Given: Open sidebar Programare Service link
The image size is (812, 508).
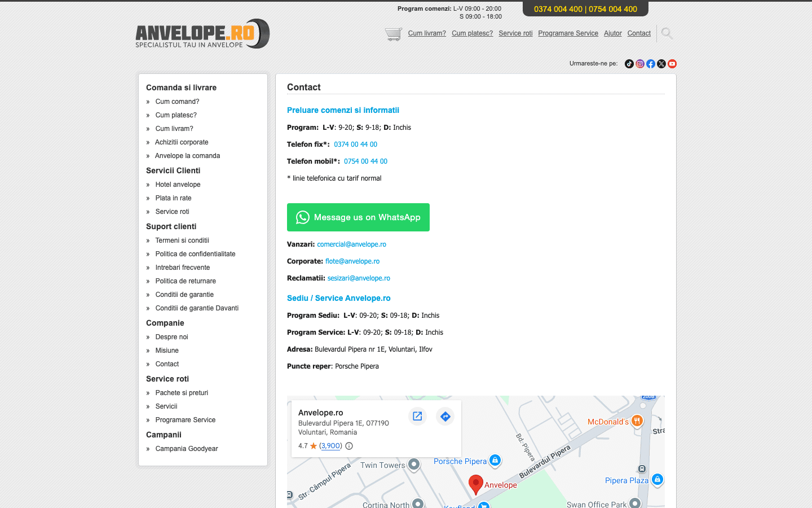Looking at the screenshot, I should (186, 420).
